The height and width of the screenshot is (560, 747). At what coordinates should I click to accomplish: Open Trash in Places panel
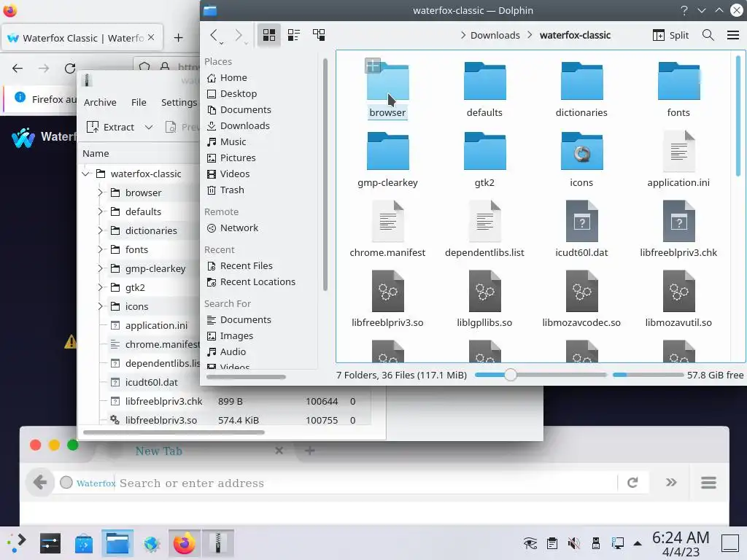click(x=232, y=190)
